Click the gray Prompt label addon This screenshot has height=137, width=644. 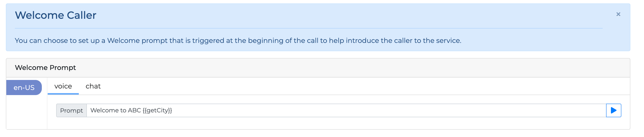(x=71, y=110)
